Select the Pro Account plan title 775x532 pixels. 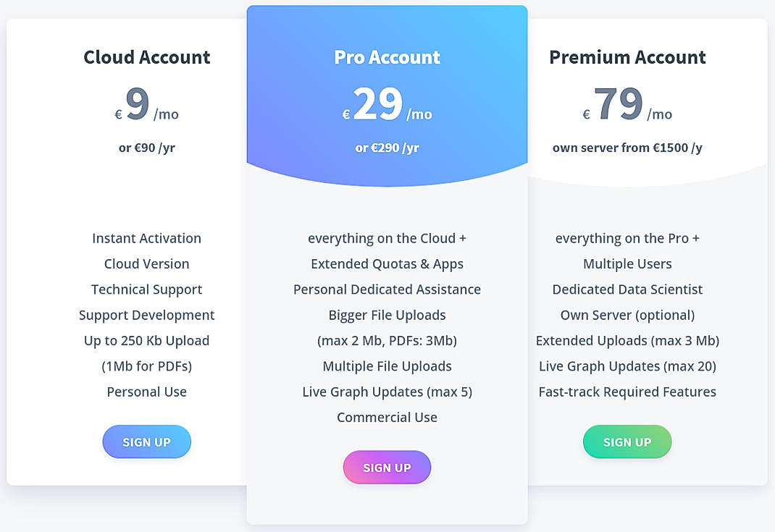[387, 57]
